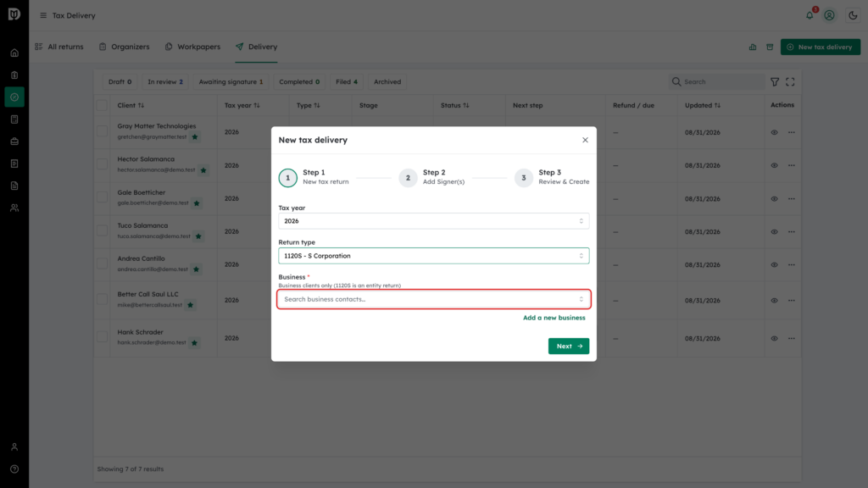Filter by In review status
Screen dimensions: 868x488
[165, 82]
